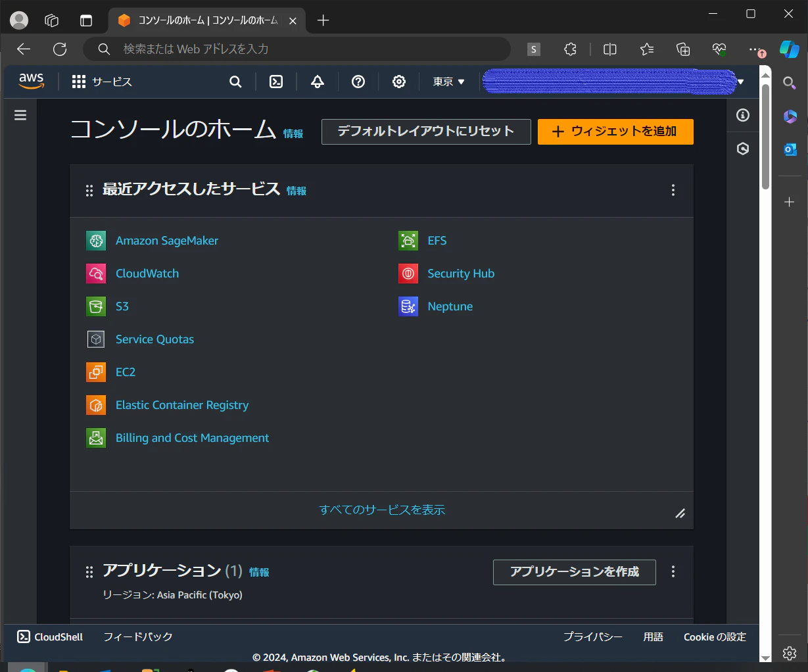Open プライバシー footer link
Screen dimensions: 808x672
(593, 636)
